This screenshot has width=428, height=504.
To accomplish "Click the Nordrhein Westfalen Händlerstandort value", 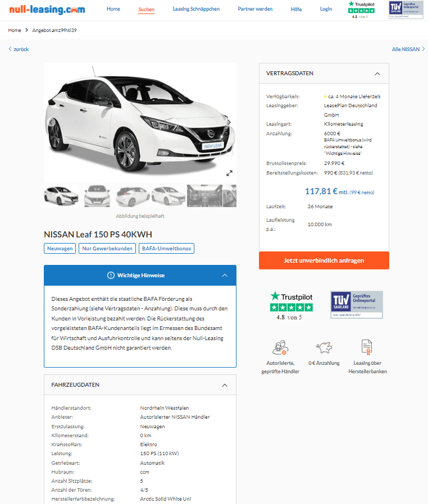I will point(165,408).
